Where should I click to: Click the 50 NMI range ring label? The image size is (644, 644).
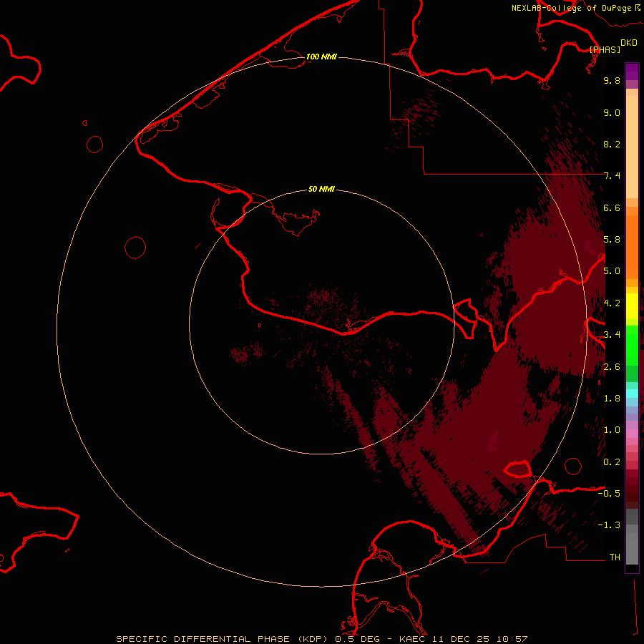tap(321, 189)
